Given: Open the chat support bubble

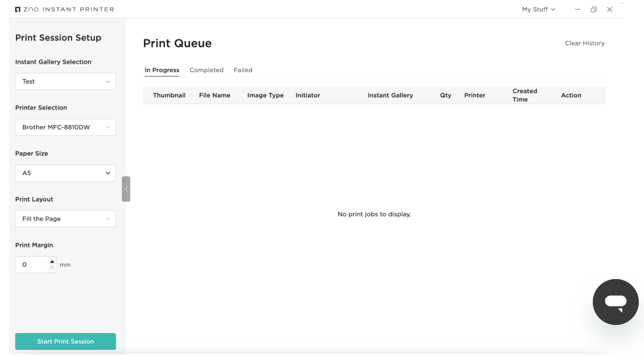Looking at the screenshot, I should tap(615, 302).
